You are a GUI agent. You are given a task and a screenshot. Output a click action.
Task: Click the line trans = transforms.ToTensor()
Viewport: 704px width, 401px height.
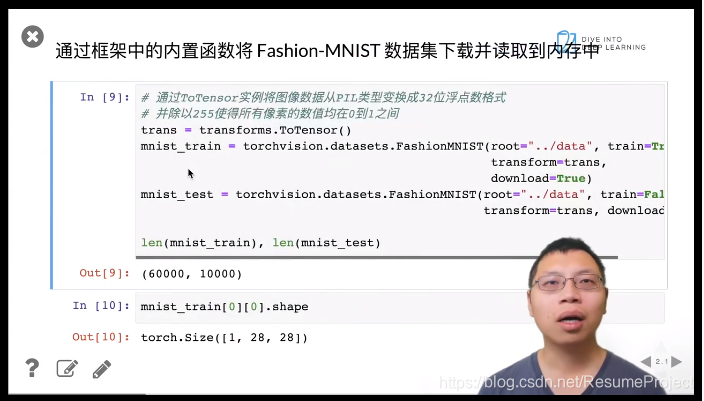coord(246,130)
